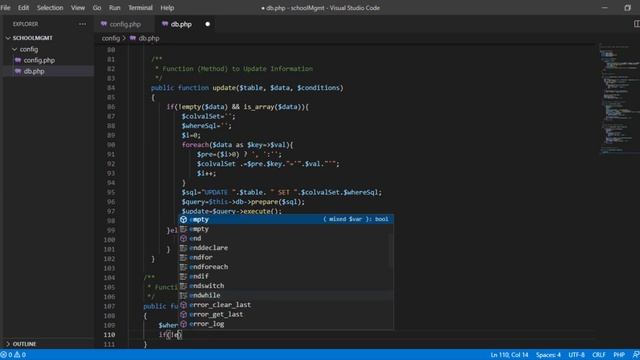
Task: Choose the first empty function suggestion
Action: [x=286, y=219]
